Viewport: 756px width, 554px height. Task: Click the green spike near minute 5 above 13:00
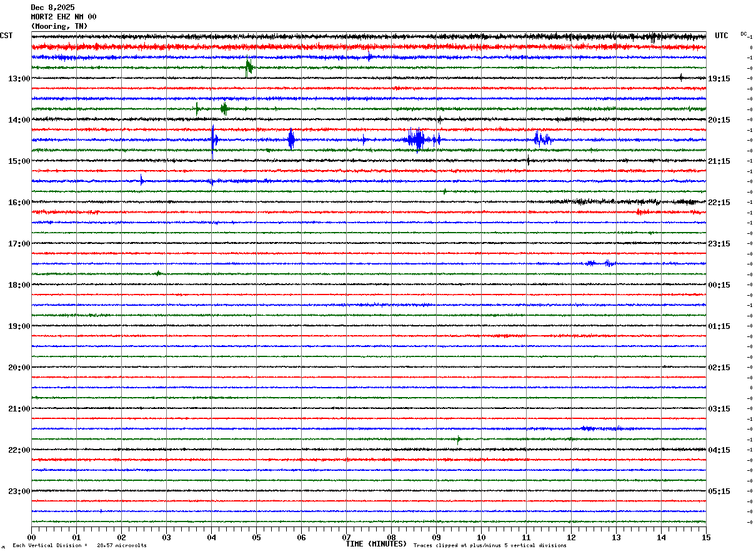pos(249,67)
